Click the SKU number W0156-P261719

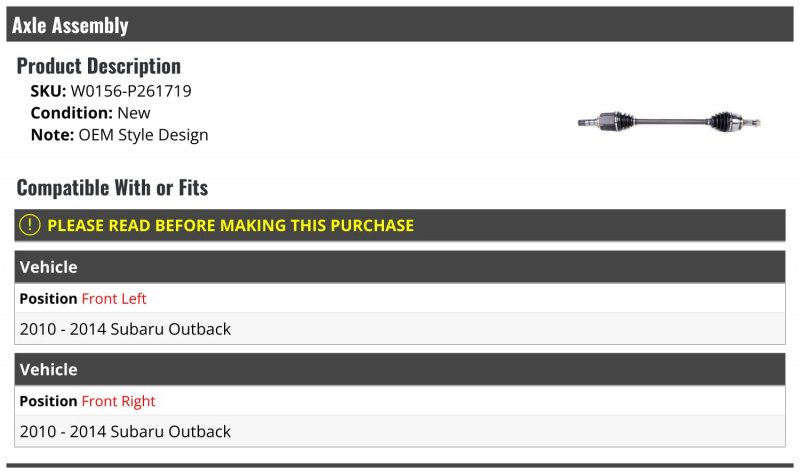pos(131,91)
